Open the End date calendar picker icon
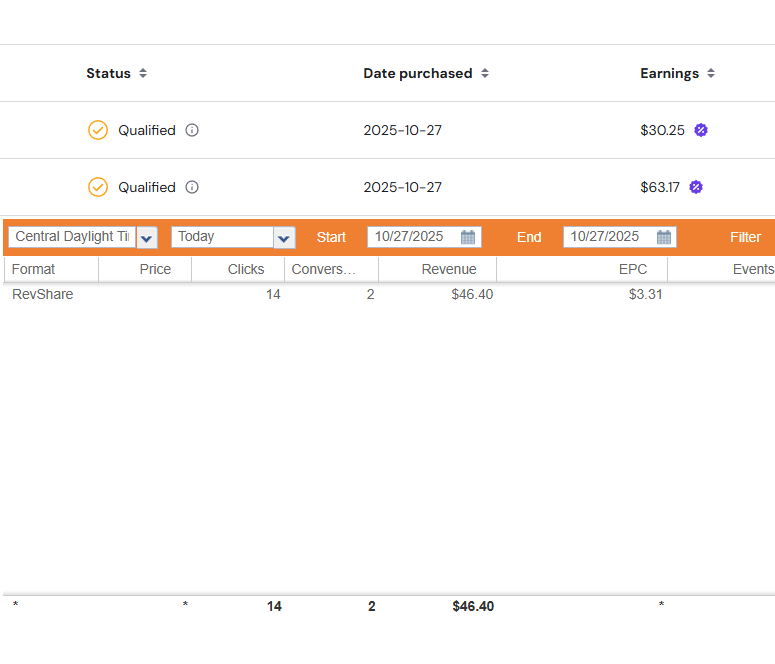775x664 pixels. (x=664, y=237)
